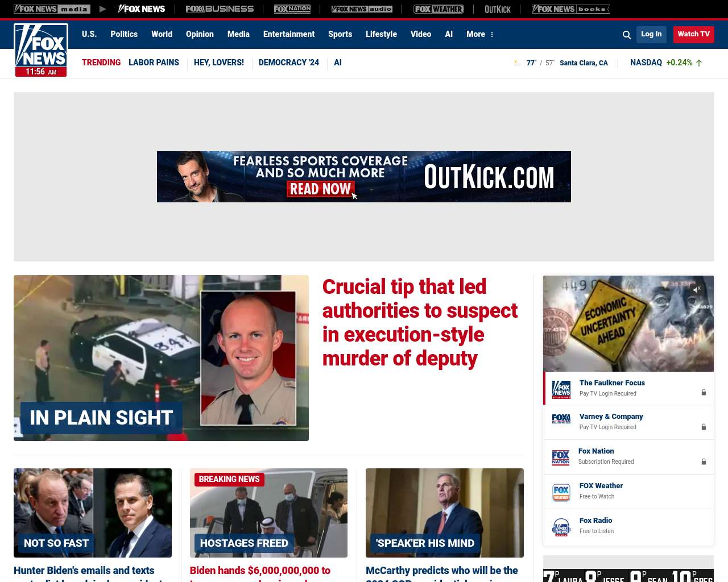Viewport: 728px width, 582px height.
Task: Select The Faulkner Focus stream
Action: tap(628, 388)
